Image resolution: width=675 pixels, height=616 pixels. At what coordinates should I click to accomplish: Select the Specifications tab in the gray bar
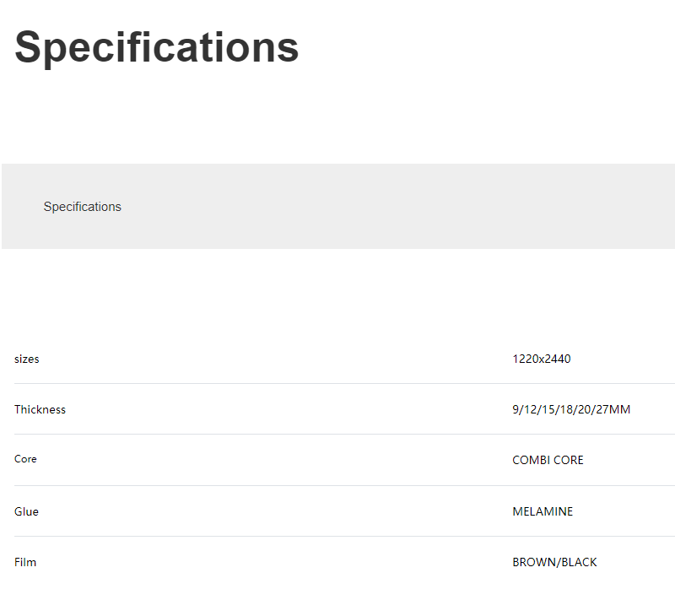click(83, 207)
